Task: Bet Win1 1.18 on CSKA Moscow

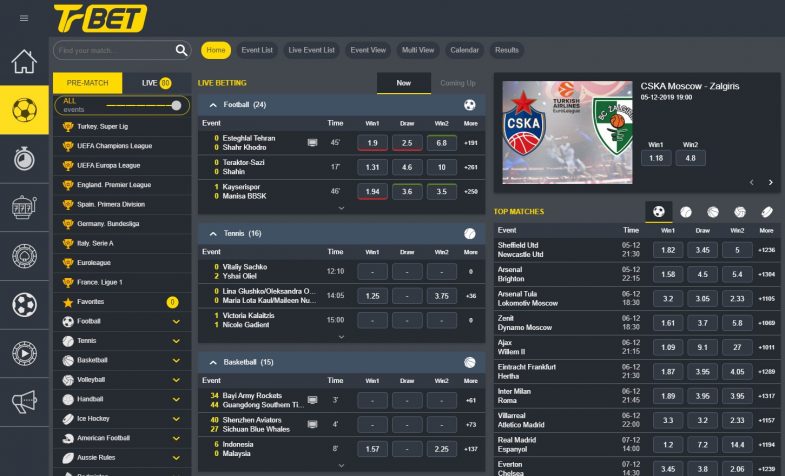Action: coord(656,158)
